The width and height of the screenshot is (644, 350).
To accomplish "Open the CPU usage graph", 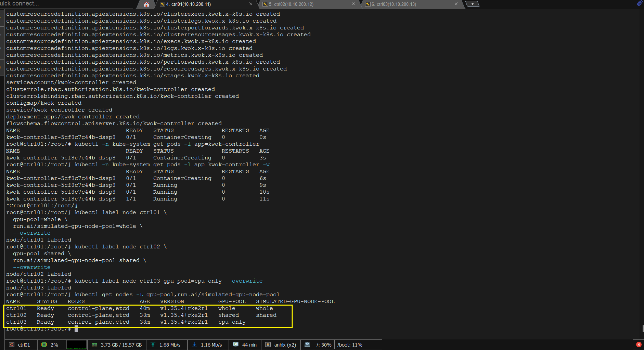I will tap(76, 345).
